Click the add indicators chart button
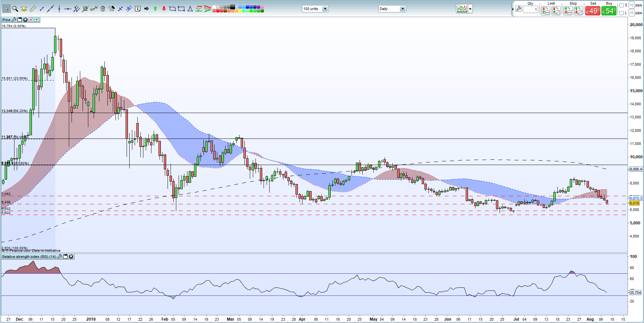This screenshot has width=644, height=323. (x=462, y=9)
